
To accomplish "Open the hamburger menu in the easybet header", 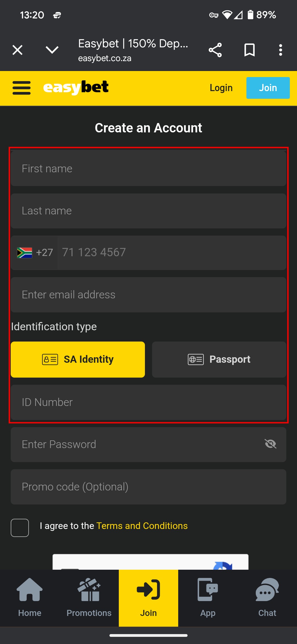I will [21, 88].
